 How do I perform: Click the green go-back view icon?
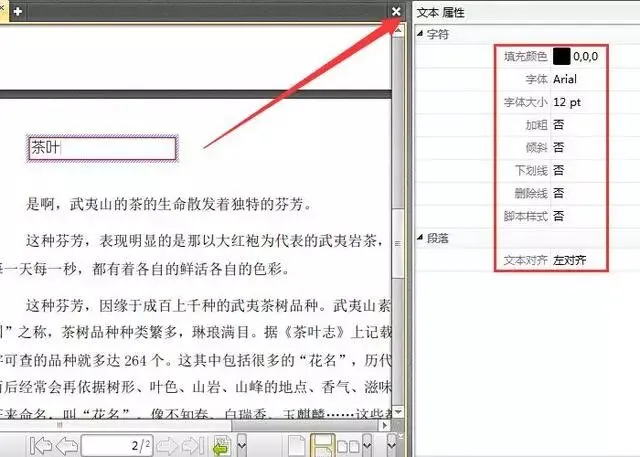222,446
